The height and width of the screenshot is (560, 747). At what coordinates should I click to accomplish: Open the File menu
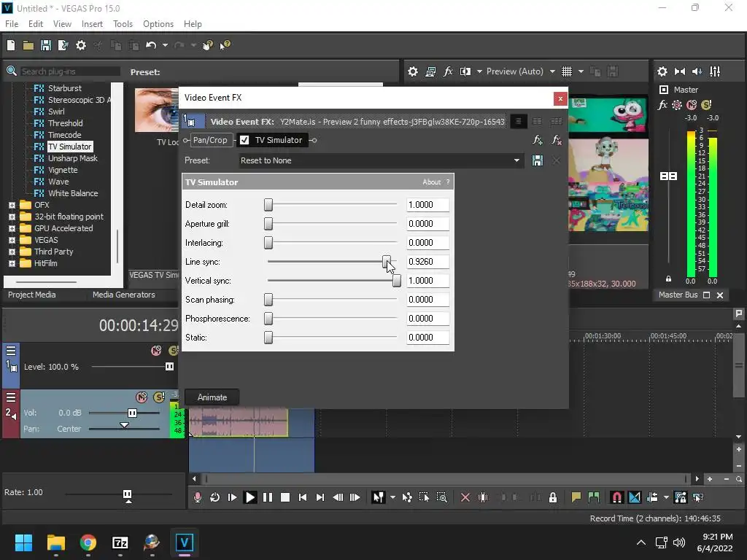pos(12,24)
